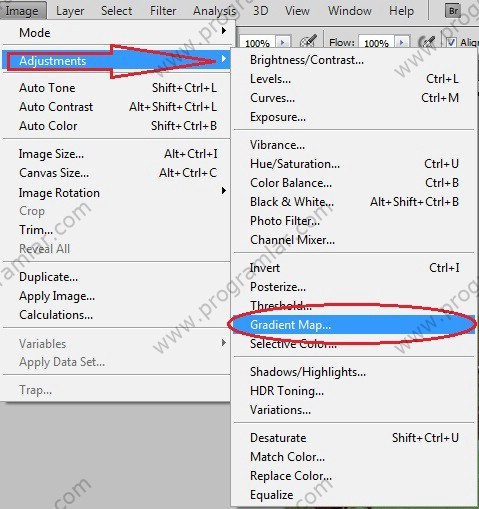Open the Filter menu
Viewport: 479px width, 509px height.
[163, 11]
